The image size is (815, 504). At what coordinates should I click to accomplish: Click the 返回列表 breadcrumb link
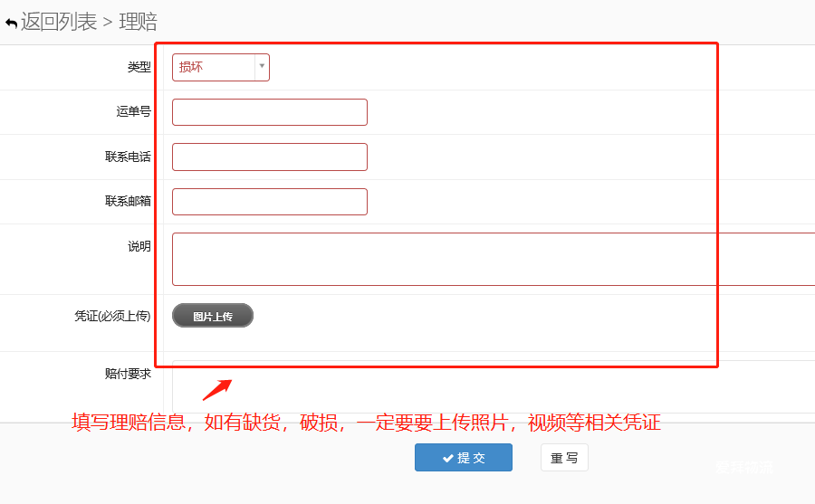(59, 22)
